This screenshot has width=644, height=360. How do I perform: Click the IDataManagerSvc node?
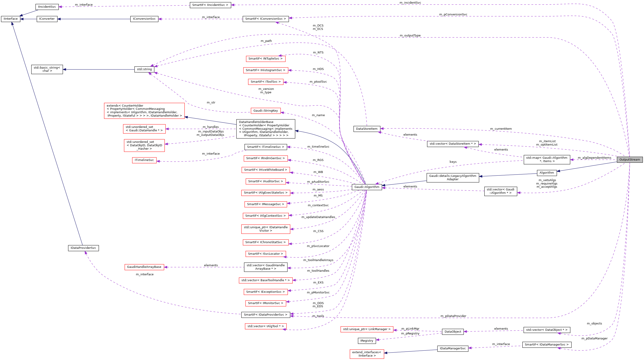(453, 348)
